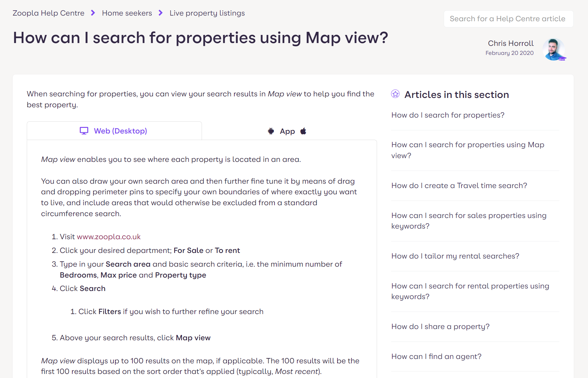This screenshot has width=588, height=378.
Task: Open 'How do I share a property?' article
Action: (x=440, y=327)
